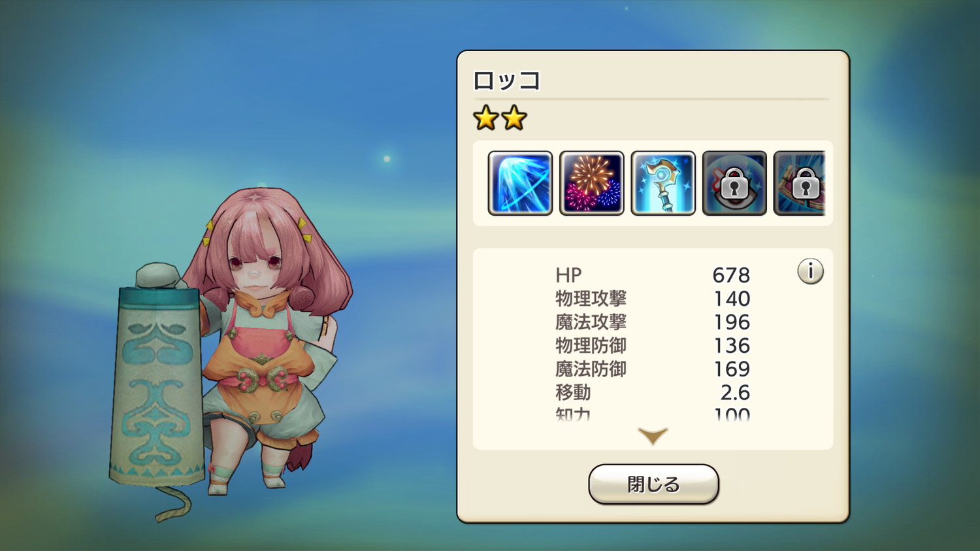Select the 物理攻撃 stat row
The width and height of the screenshot is (980, 551).
(x=653, y=299)
